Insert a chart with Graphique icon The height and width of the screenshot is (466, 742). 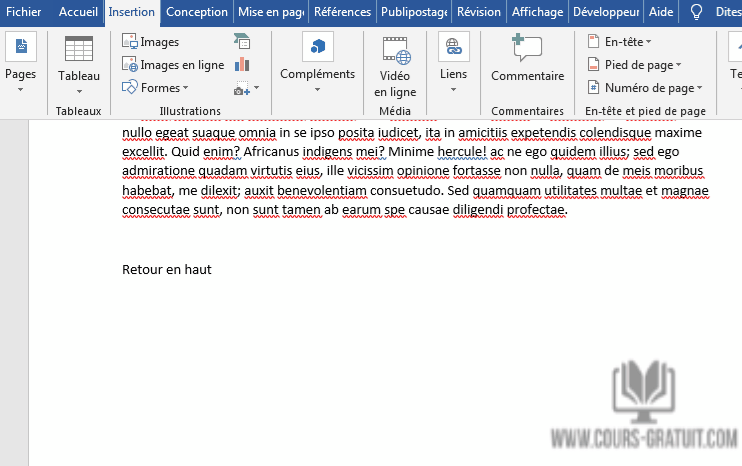point(242,64)
